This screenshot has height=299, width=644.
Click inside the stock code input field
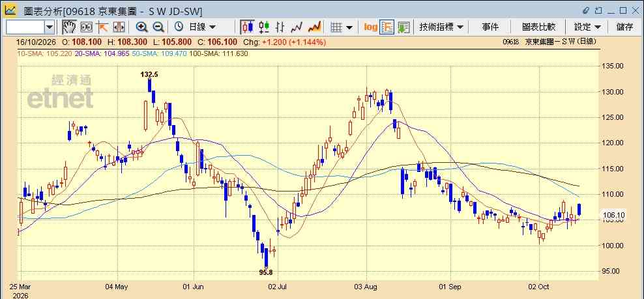(x=25, y=27)
